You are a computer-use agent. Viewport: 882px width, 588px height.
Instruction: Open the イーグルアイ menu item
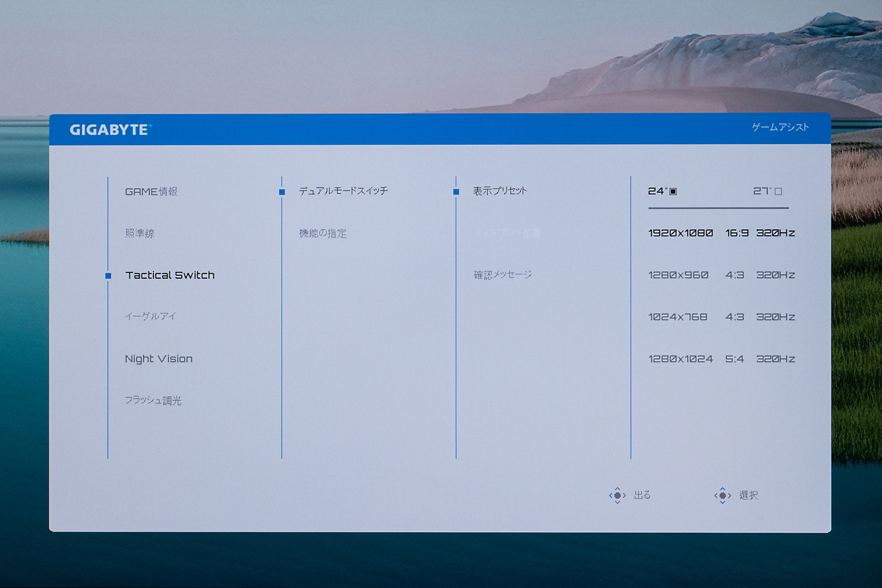pos(151,316)
